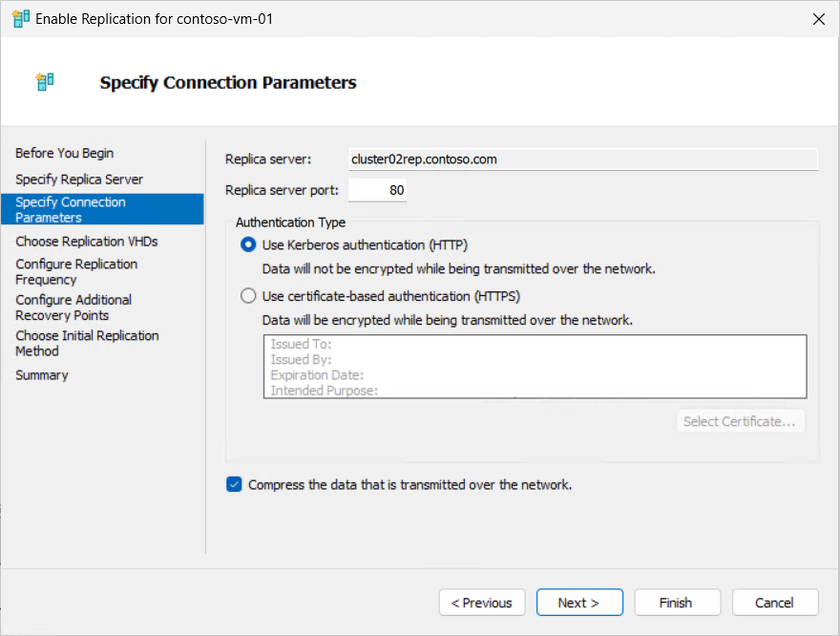The image size is (840, 636).
Task: Open Configure Replication Frequency step
Action: (76, 271)
